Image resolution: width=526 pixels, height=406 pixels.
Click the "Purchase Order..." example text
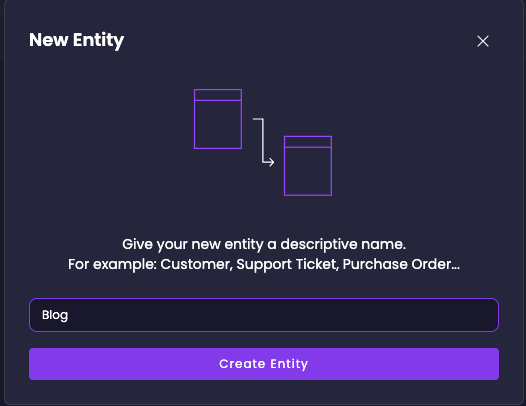401,264
